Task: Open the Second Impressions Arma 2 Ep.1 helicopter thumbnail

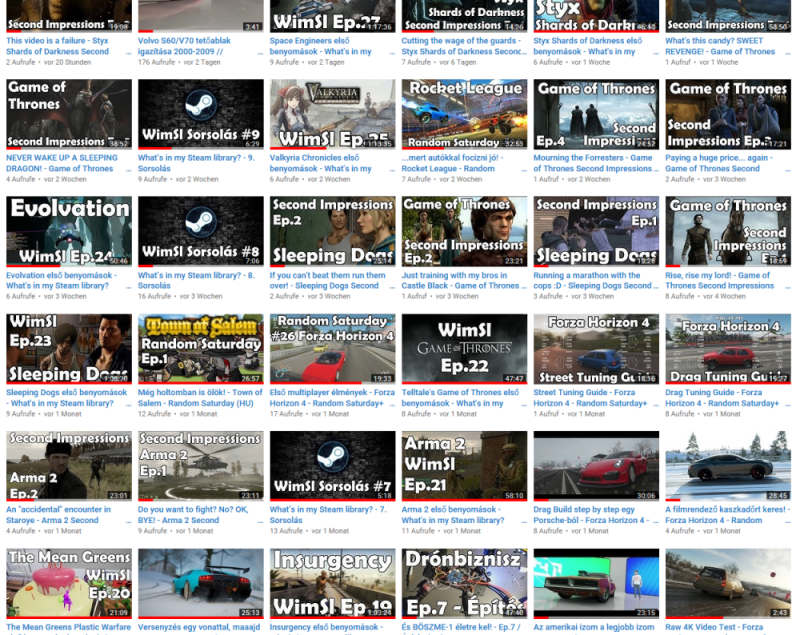Action: pyautogui.click(x=201, y=466)
